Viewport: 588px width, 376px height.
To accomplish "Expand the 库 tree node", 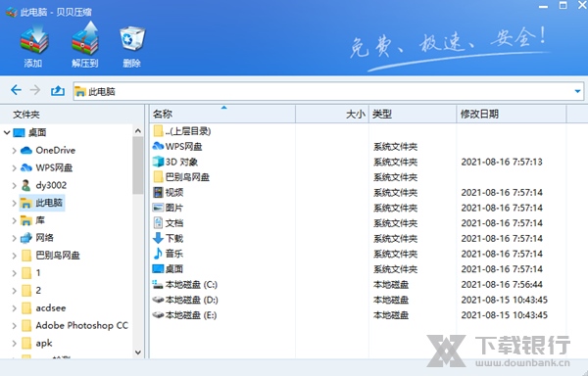I will coord(15,220).
